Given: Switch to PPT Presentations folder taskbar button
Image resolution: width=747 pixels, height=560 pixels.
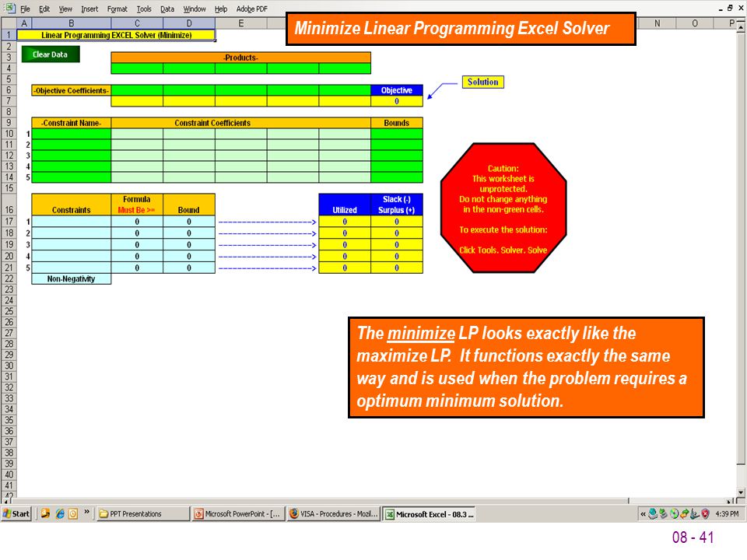Looking at the screenshot, I should pyautogui.click(x=143, y=514).
